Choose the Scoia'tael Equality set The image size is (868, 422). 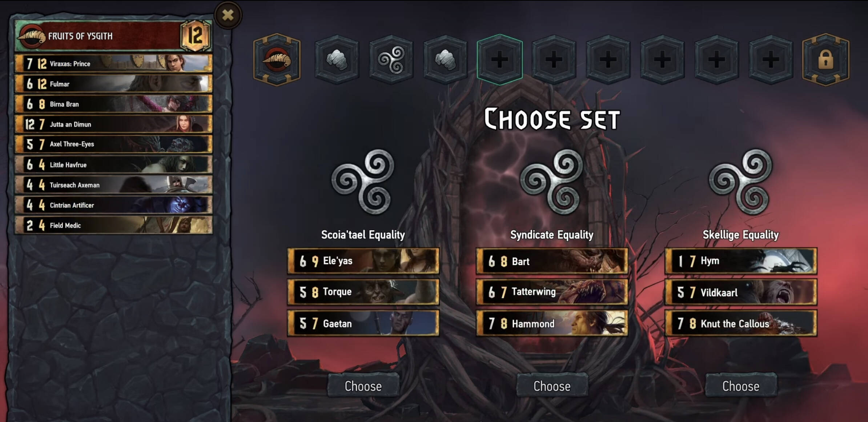tap(363, 386)
